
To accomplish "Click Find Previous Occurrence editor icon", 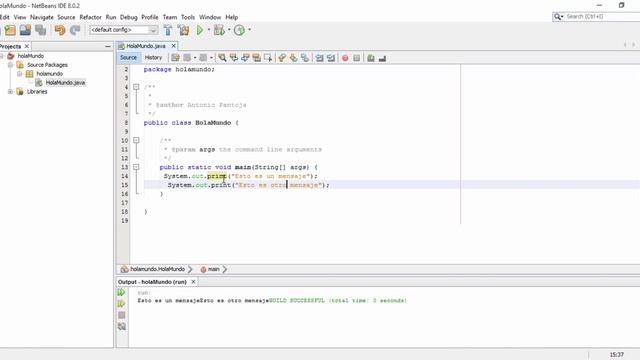I will [233, 58].
